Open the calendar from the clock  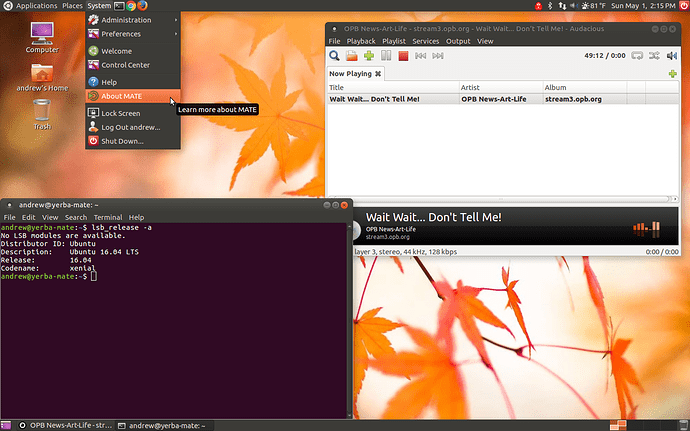point(643,6)
